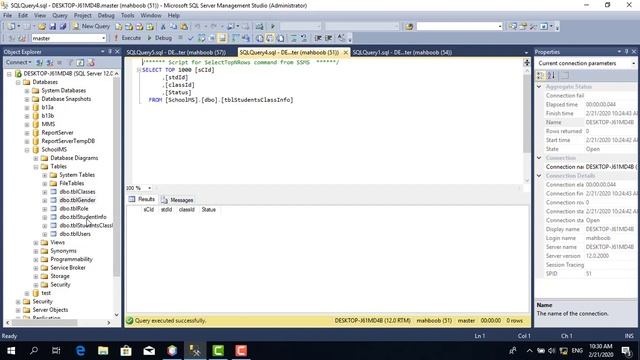Click the Debug toolbar button
Screen dimensions: 640x360
tap(160, 38)
